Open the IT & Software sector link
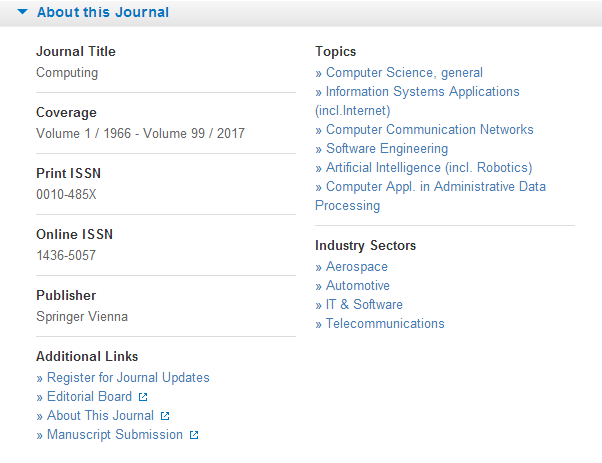This screenshot has width=602, height=463. click(x=364, y=305)
